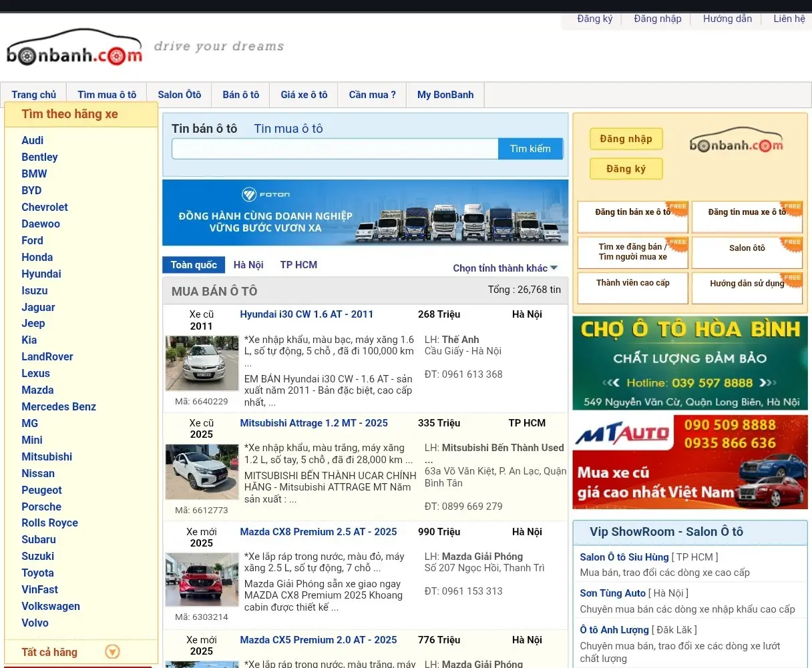Expand the 'Tất cả hãng' arrow icon
Image resolution: width=812 pixels, height=668 pixels.
pos(112,652)
